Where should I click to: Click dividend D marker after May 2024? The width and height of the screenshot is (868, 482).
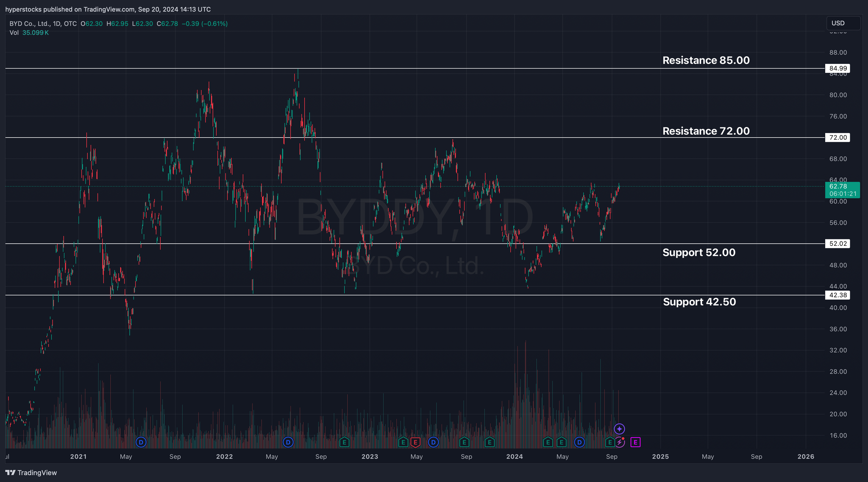point(579,443)
